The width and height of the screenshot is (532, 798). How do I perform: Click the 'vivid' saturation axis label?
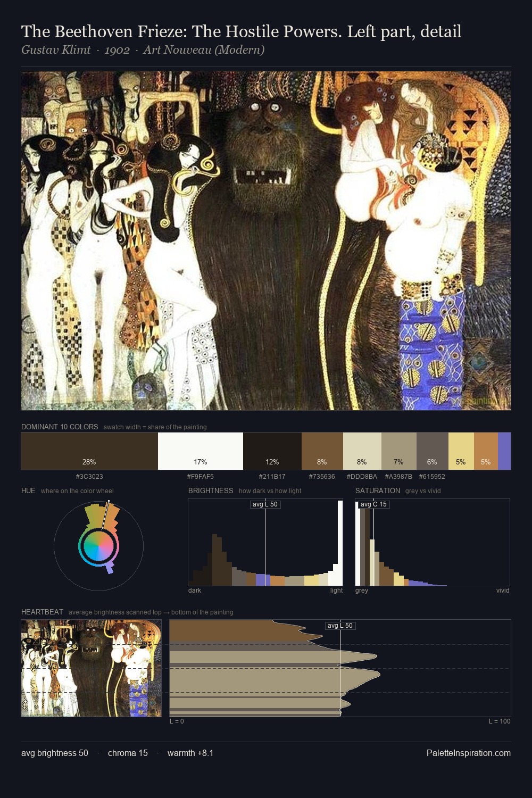tap(503, 591)
